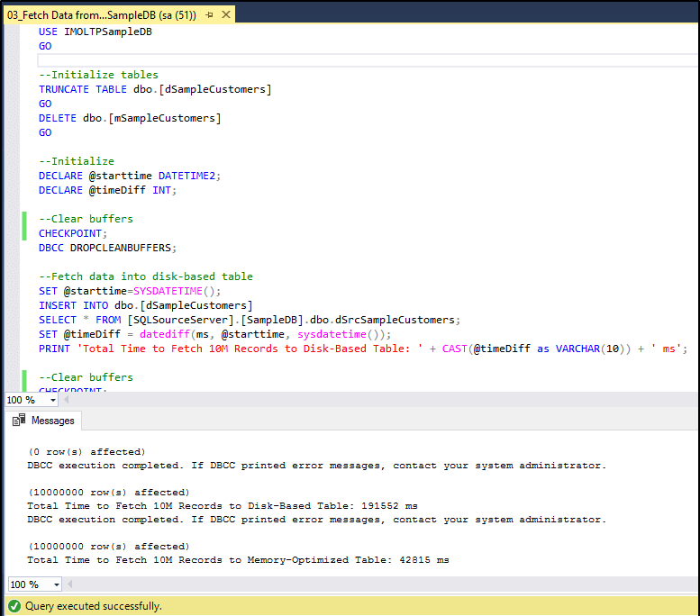Click the SELECT * FROM SQLSourceServer line
This screenshot has height=616, width=700.
click(249, 320)
